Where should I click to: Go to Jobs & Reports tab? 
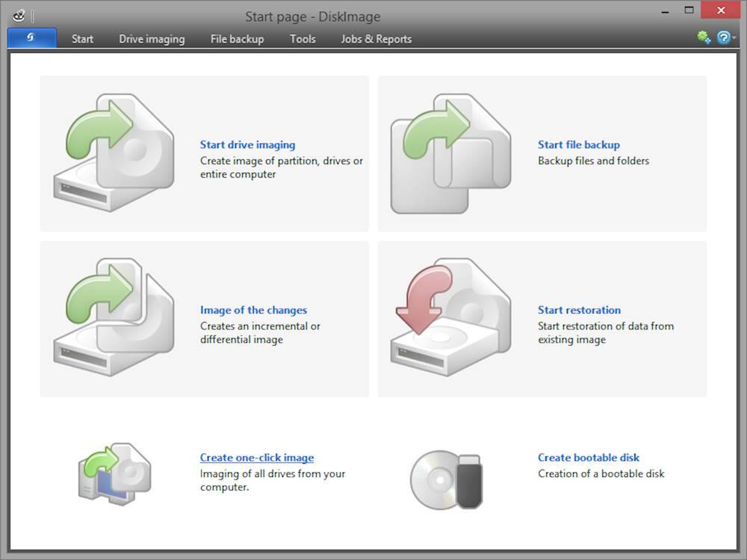click(376, 39)
